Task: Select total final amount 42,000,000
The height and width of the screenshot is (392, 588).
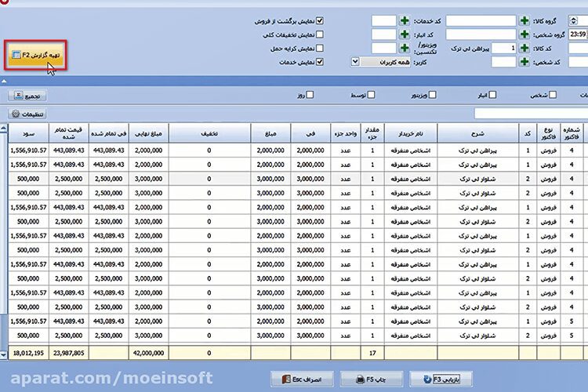Action: tap(149, 353)
